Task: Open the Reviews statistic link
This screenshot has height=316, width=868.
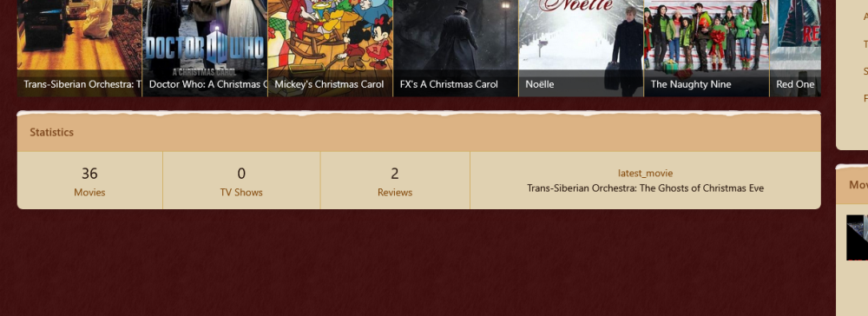Action: click(395, 193)
